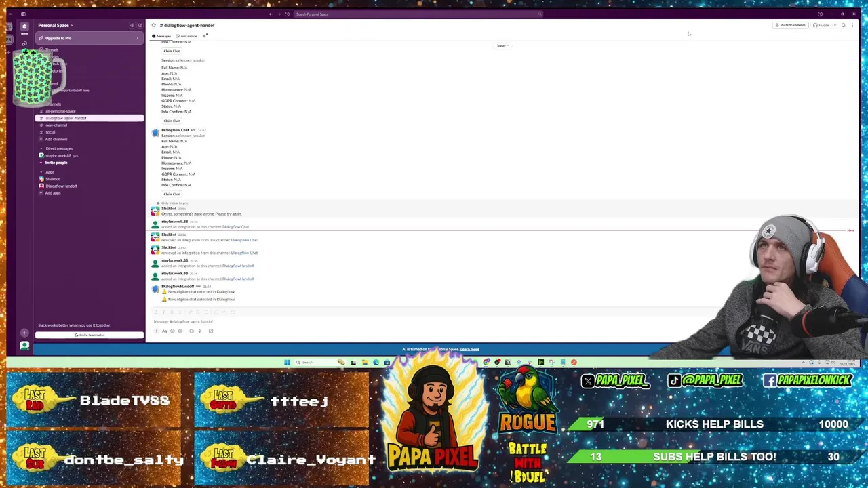868x488 pixels.
Task: Expand the Personal Space workspace menu
Action: point(56,25)
